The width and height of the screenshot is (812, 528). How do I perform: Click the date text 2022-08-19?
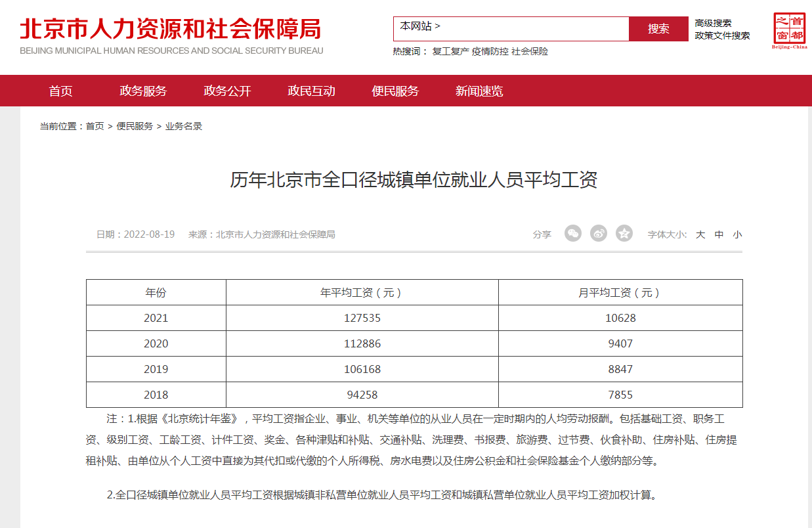[149, 234]
